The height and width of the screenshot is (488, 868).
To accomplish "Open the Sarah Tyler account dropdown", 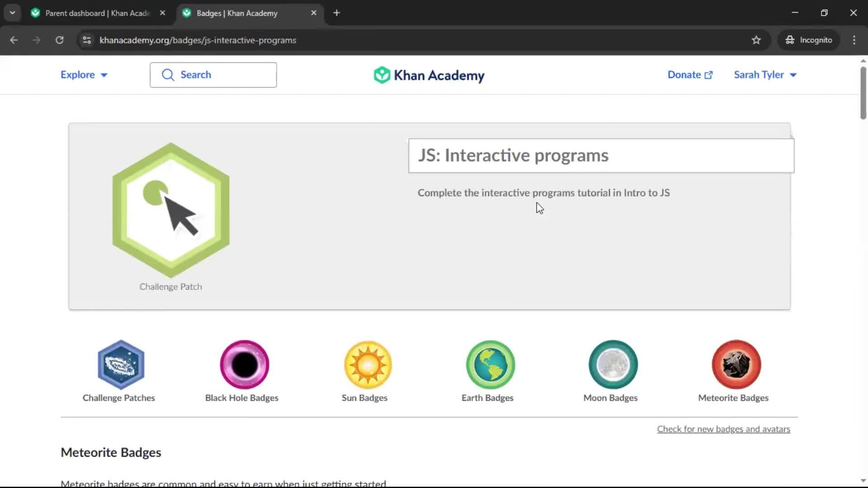I will (765, 75).
